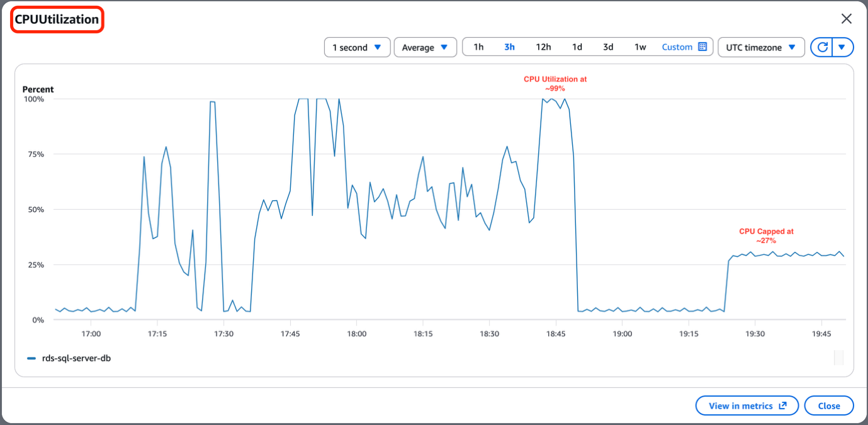Click the 18:45 time axis label
Viewport: 868px width, 425px height.
coord(556,334)
